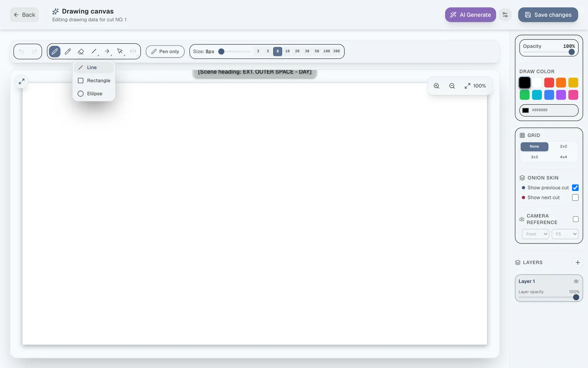Click the Opacity slider handle
Viewport: 588px width, 368px height.
(x=572, y=52)
